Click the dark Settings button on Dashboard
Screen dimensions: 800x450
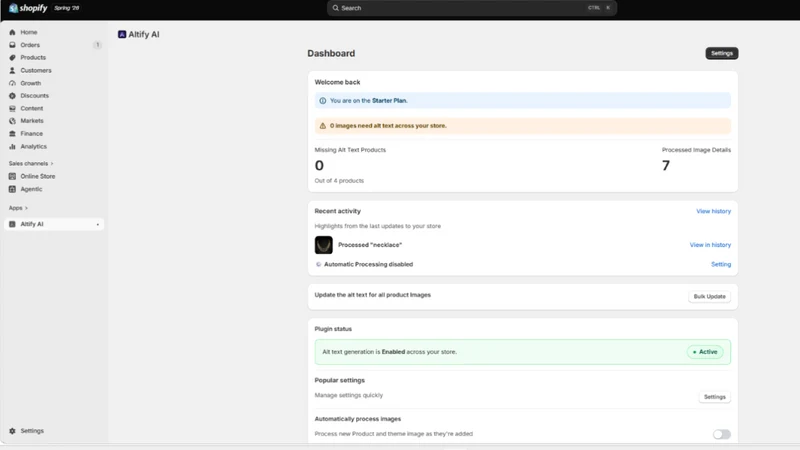pos(721,53)
